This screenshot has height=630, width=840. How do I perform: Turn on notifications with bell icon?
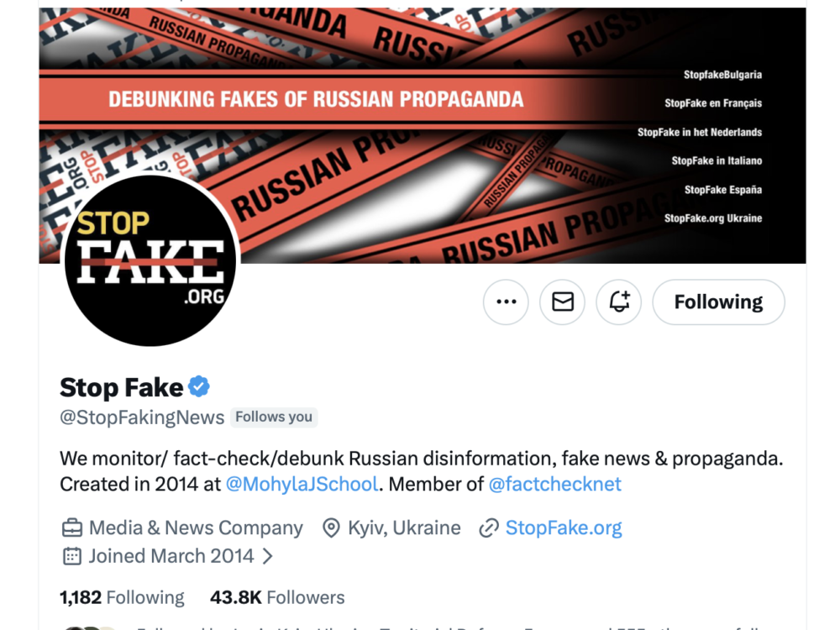pyautogui.click(x=619, y=302)
